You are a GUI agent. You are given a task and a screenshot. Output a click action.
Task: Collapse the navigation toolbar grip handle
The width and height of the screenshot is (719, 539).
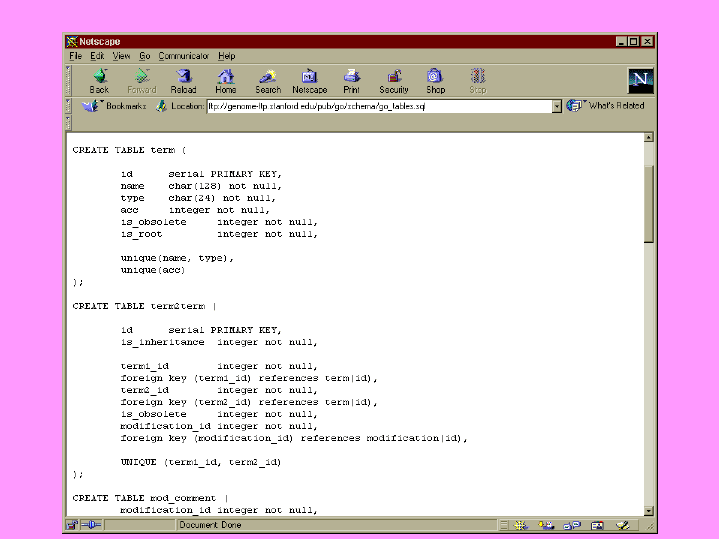[x=68, y=80]
